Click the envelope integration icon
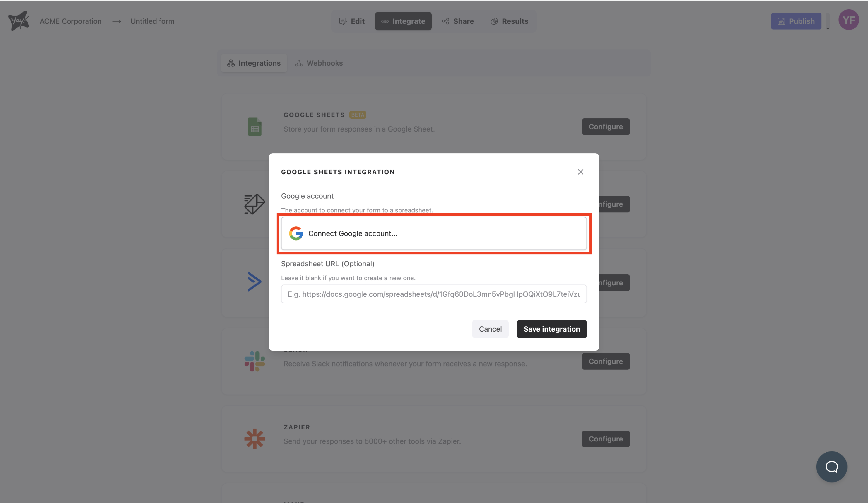Screen dimensions: 868x503 [254, 204]
